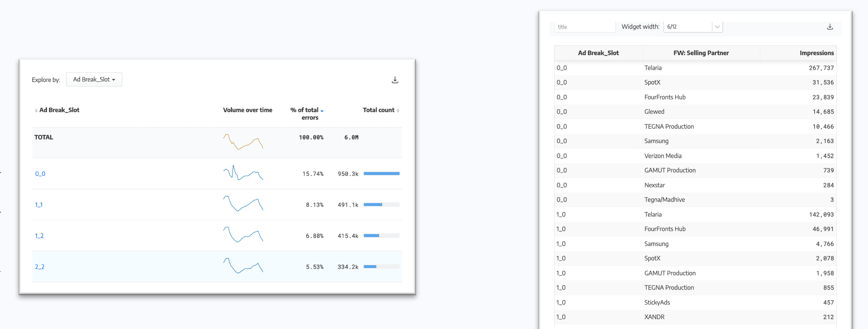Click the 950.3k total count bar
The image size is (868, 329).
(381, 174)
